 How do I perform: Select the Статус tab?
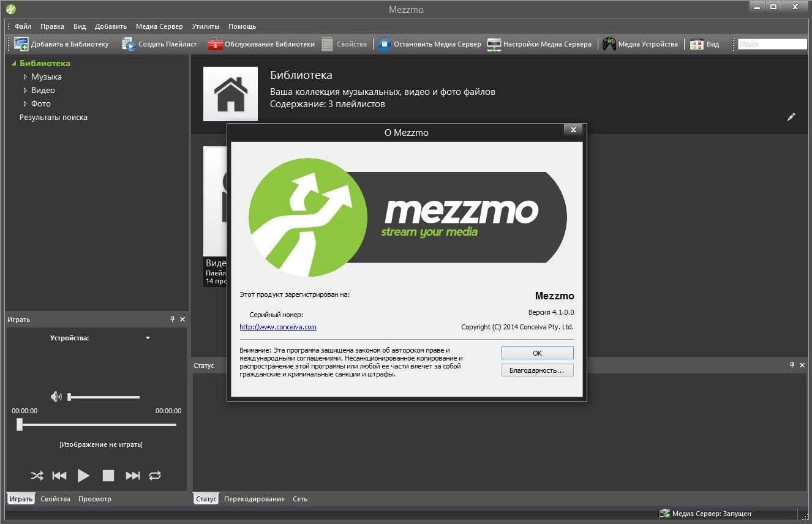pyautogui.click(x=206, y=499)
